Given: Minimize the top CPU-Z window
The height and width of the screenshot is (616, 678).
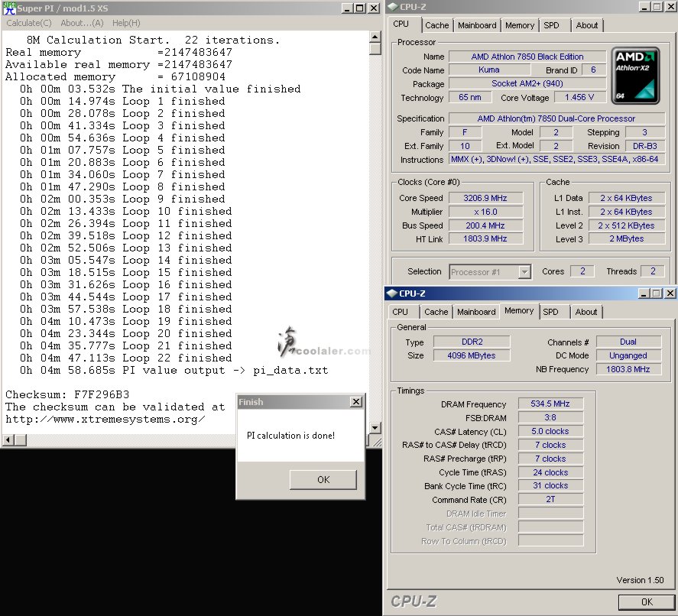Looking at the screenshot, I should 644,7.
